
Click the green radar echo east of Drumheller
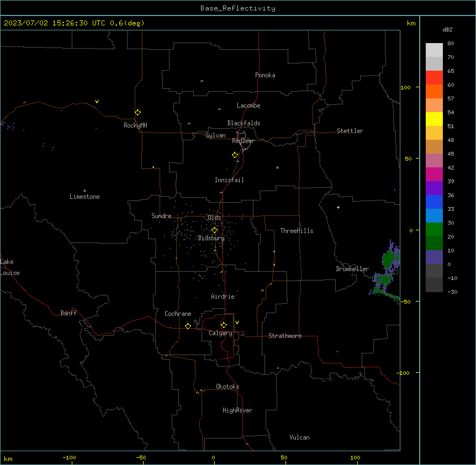tap(388, 260)
